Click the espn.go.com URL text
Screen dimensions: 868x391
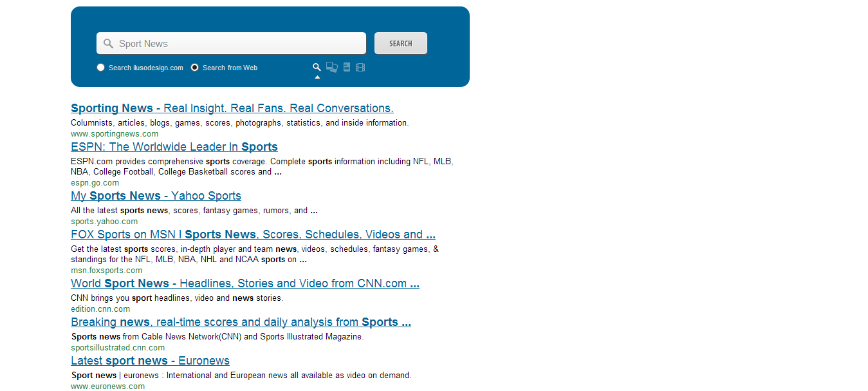pos(95,183)
